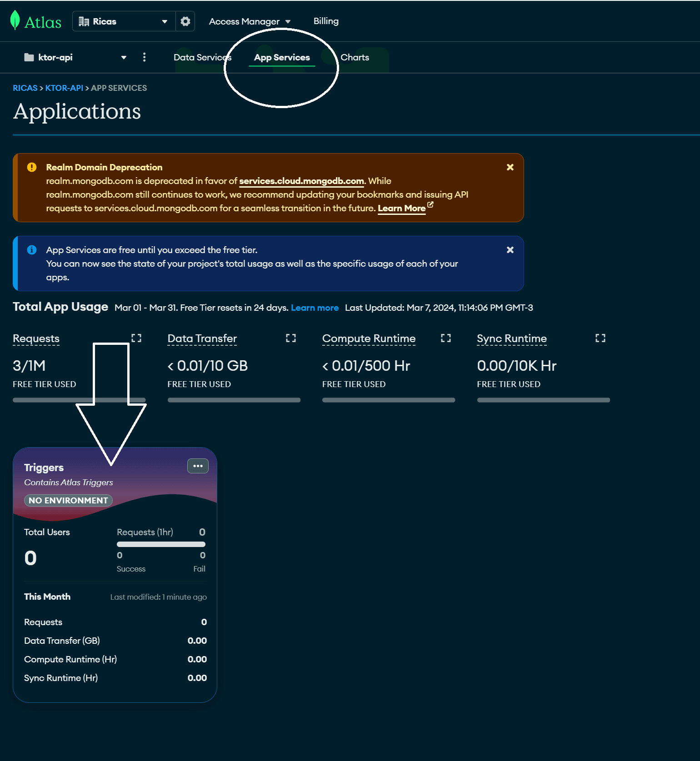Screen dimensions: 700x761
Task: Click the Compute Runtime usage progress bar
Action: tap(389, 400)
